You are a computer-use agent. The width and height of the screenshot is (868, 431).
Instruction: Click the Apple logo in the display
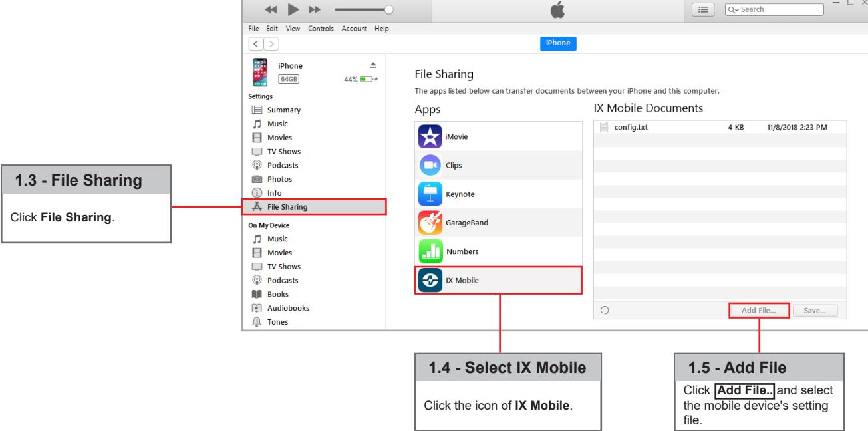point(558,9)
